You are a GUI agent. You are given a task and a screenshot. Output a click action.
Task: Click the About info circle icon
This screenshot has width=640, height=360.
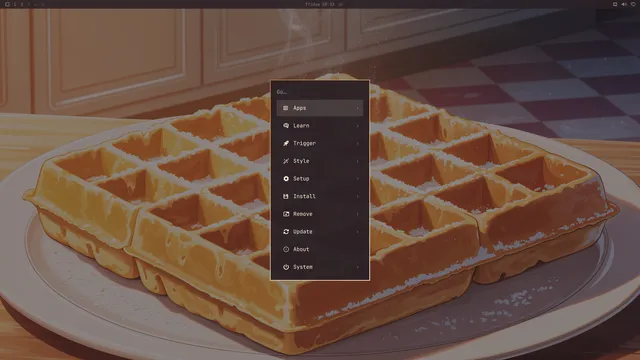[x=286, y=249]
